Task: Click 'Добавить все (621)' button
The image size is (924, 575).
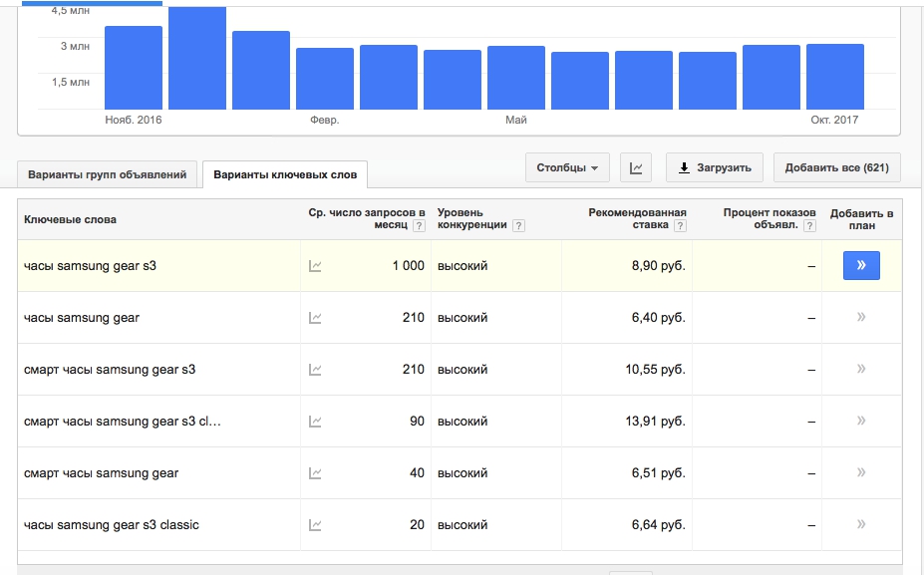Action: (837, 167)
